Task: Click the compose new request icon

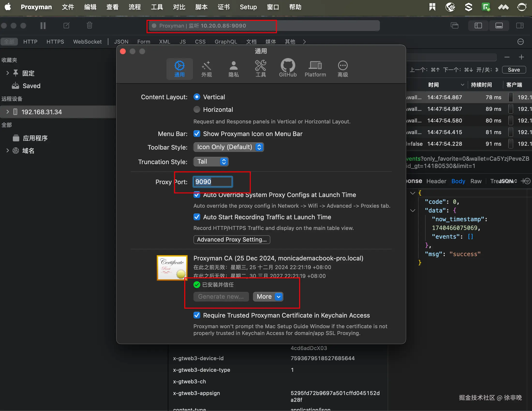Action: [x=66, y=25]
